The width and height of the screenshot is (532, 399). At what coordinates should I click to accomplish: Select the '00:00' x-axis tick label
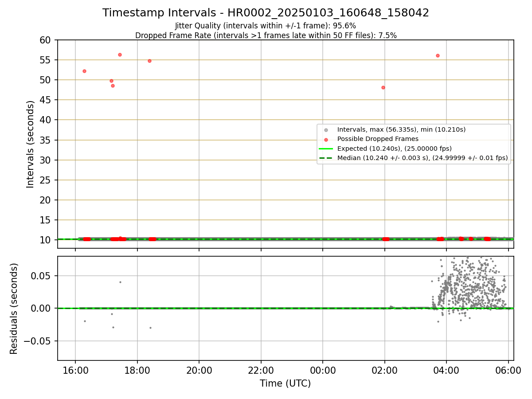[323, 370]
